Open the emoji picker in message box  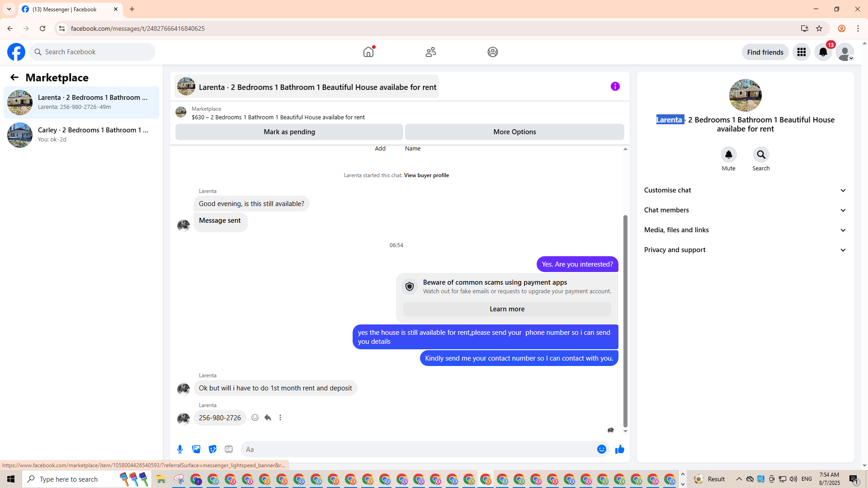tap(602, 449)
